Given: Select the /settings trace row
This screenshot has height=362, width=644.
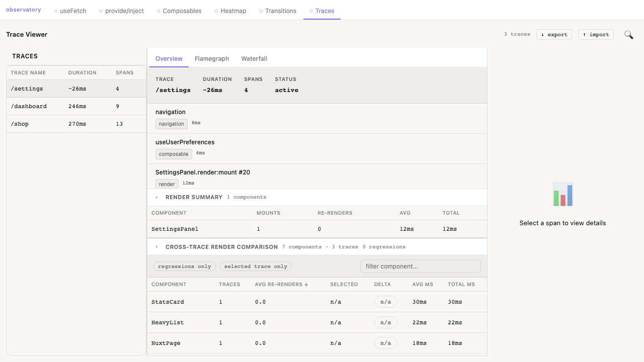Looking at the screenshot, I should (x=76, y=88).
